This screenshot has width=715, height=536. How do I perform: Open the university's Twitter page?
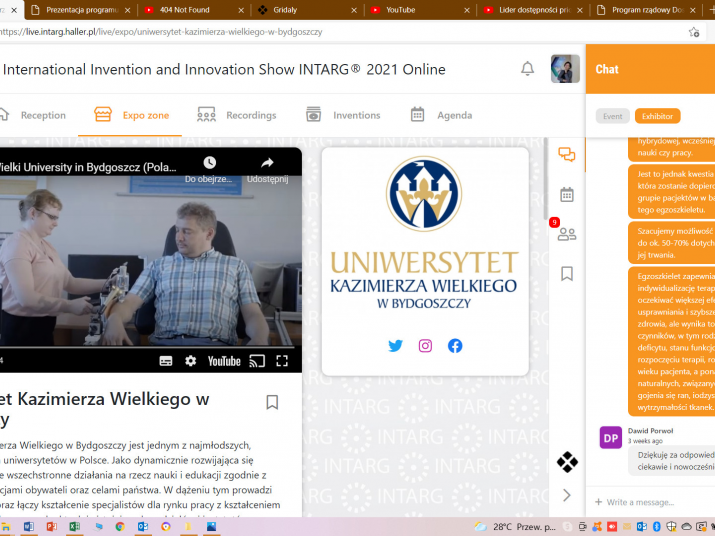coord(395,346)
